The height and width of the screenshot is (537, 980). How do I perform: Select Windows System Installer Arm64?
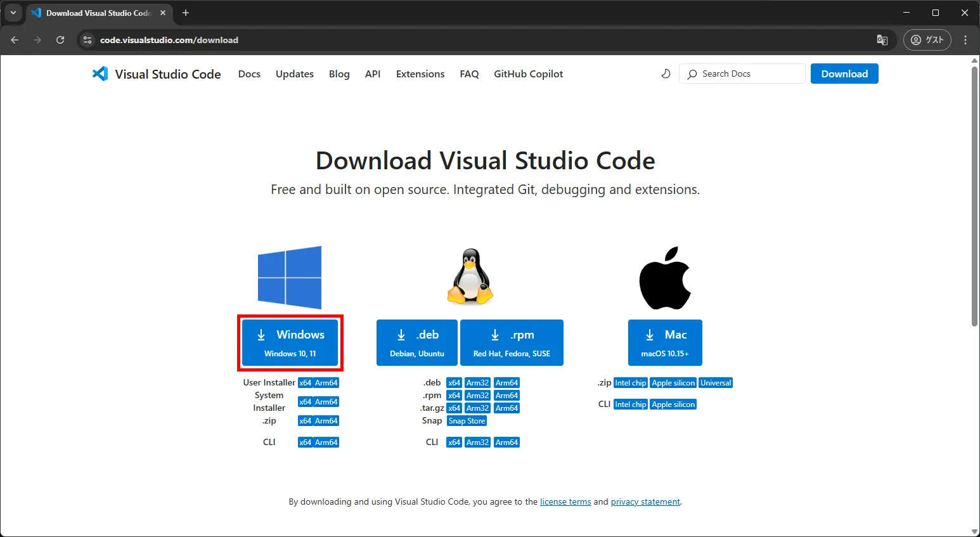coord(326,402)
